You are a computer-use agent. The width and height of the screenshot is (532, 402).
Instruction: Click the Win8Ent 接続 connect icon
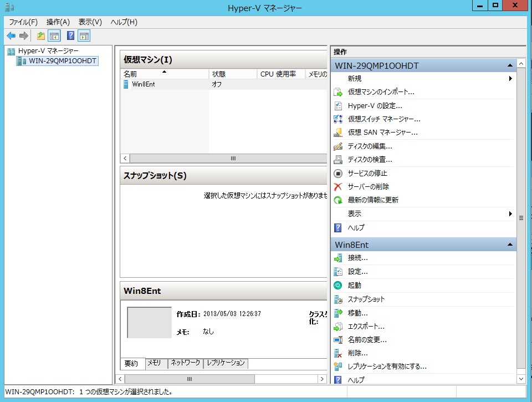coord(338,258)
